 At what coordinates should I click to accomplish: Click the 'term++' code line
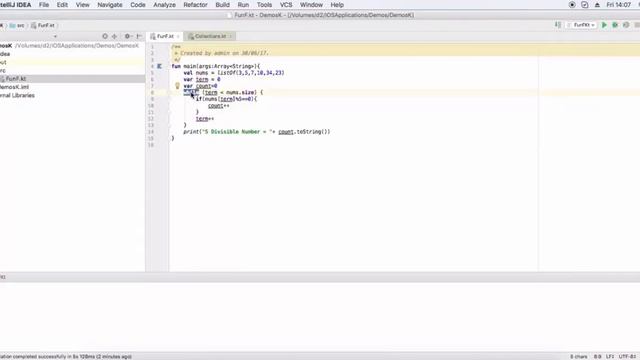(205, 119)
